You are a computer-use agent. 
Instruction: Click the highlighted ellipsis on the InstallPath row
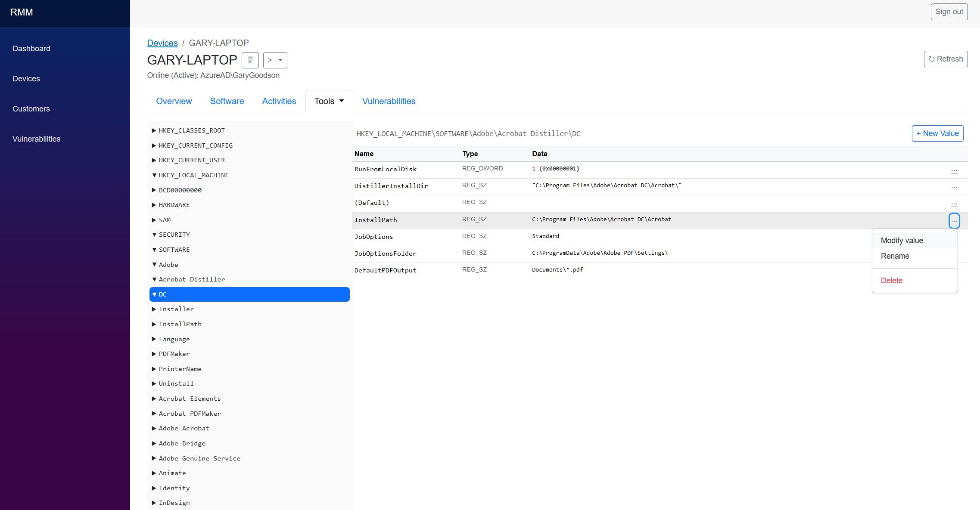coord(954,221)
